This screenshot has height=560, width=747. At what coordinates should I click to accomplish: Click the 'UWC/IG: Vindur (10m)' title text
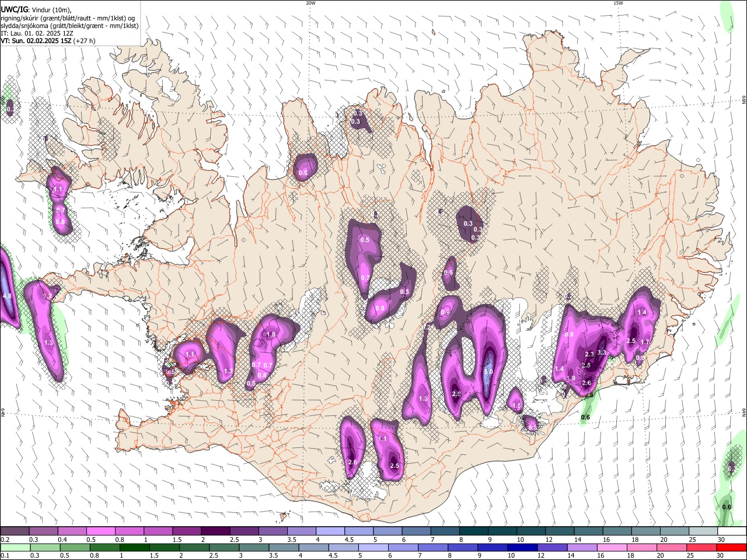pyautogui.click(x=36, y=10)
